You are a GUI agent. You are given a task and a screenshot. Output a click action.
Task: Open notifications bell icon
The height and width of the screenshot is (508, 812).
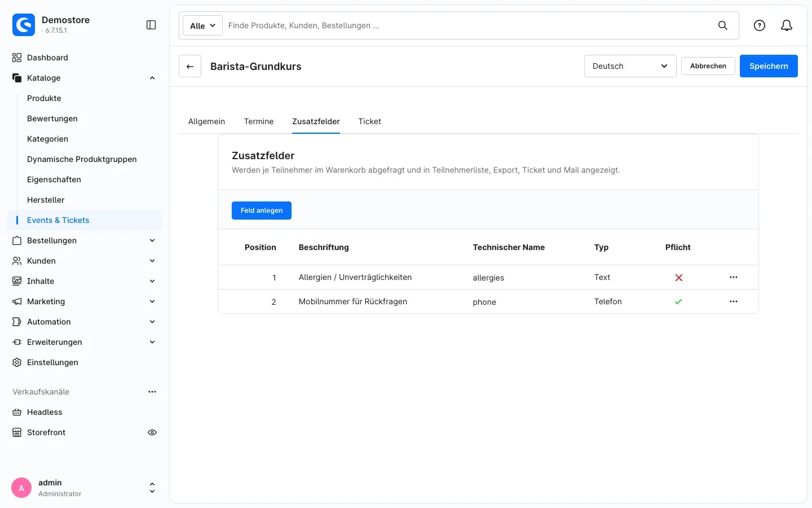(x=787, y=25)
